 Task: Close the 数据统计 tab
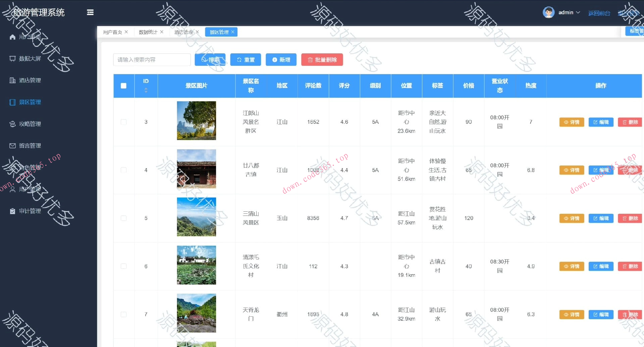[x=162, y=32]
